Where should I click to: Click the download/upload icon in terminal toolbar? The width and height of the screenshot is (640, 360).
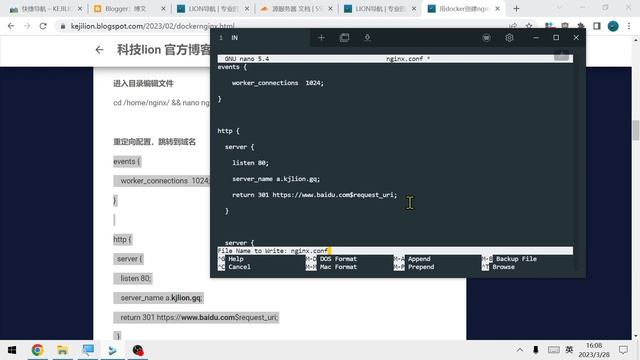coord(367,38)
